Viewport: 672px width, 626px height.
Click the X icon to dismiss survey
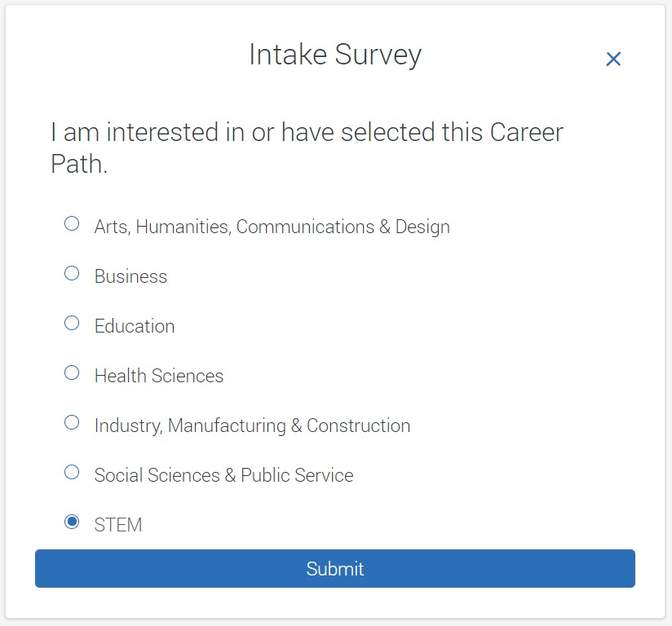(612, 59)
